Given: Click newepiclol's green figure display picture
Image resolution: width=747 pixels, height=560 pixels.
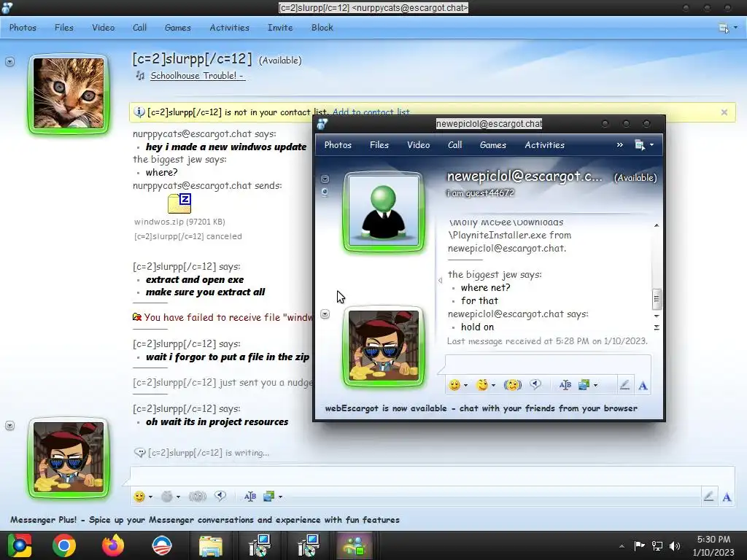Looking at the screenshot, I should (384, 211).
